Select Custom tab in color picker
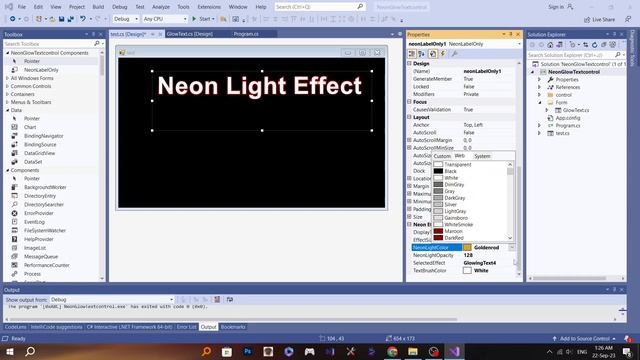Image resolution: width=640 pixels, height=360 pixels. click(x=442, y=156)
